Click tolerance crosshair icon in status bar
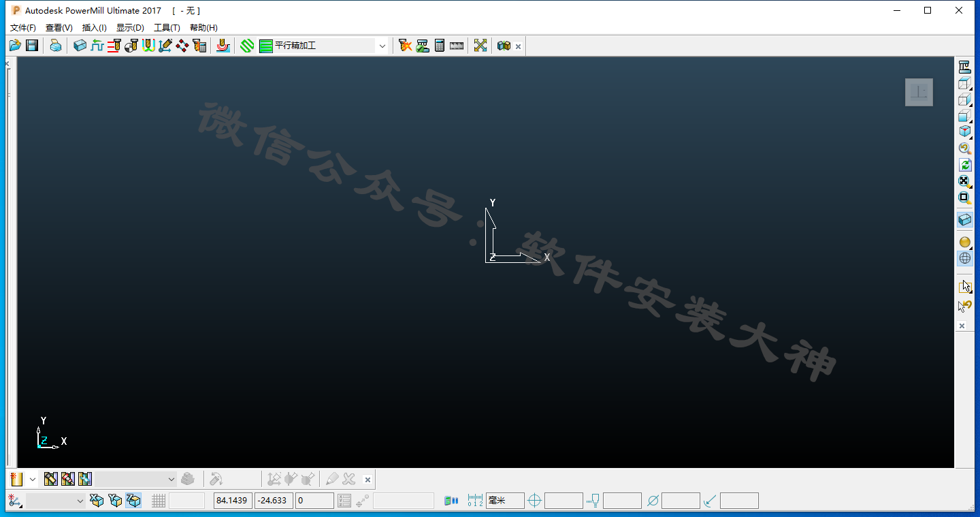 [534, 501]
